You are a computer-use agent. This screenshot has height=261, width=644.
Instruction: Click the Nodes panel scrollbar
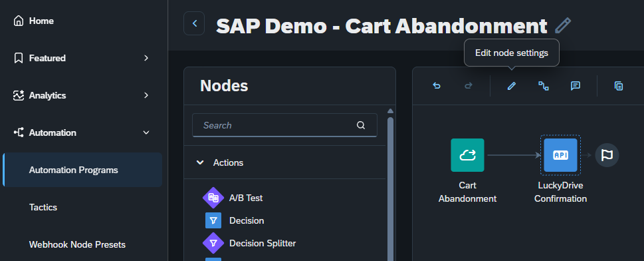click(x=391, y=189)
